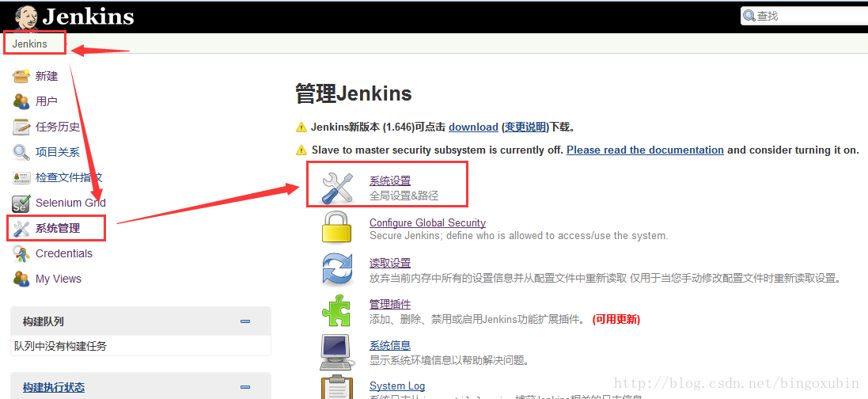Click the 构建队列 panel title
This screenshot has height=399, width=868.
point(44,321)
